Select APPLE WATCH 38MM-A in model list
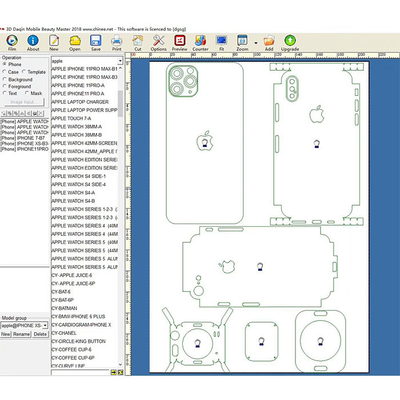 77,127
